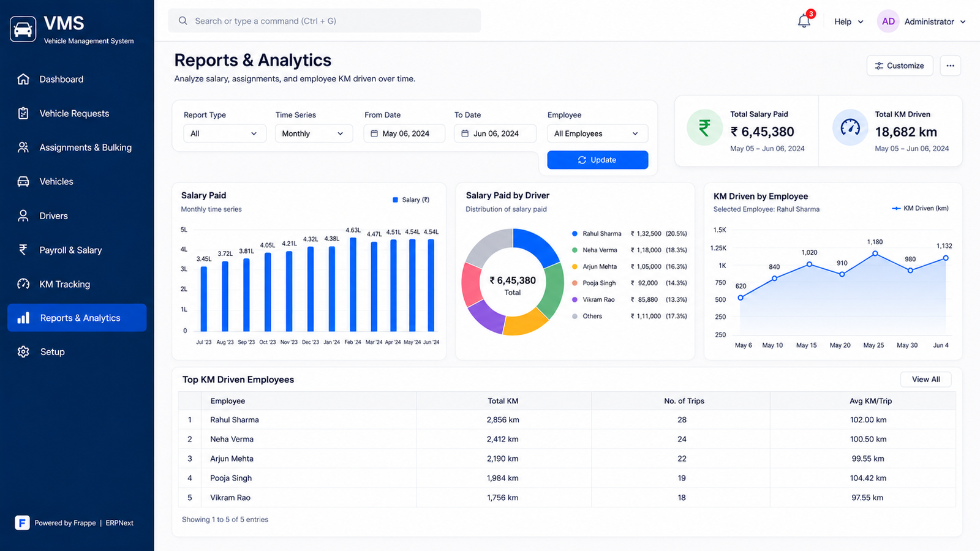980x551 pixels.
Task: Click the rupee Total Salary Paid icon
Action: click(x=705, y=128)
